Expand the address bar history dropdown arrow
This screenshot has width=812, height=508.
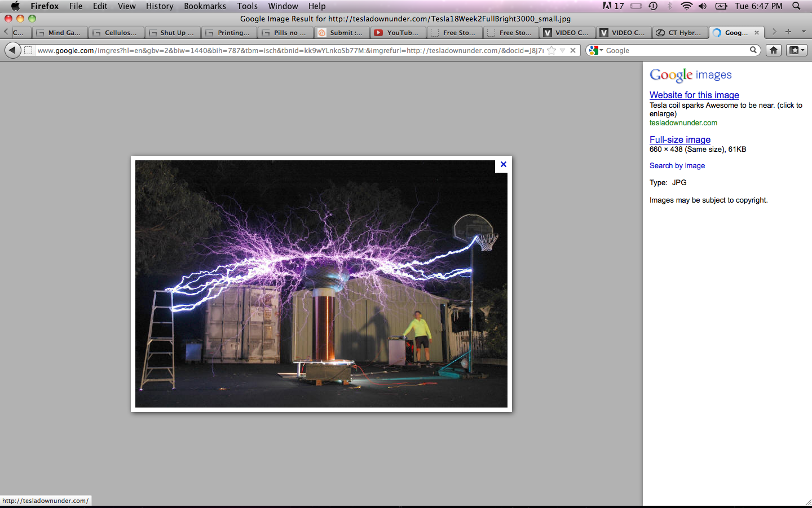click(x=563, y=50)
